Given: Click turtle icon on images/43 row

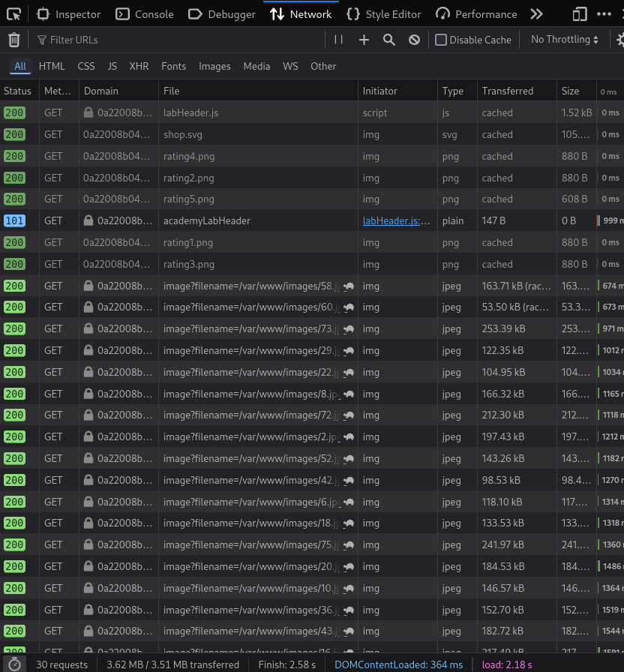Looking at the screenshot, I should (349, 631).
